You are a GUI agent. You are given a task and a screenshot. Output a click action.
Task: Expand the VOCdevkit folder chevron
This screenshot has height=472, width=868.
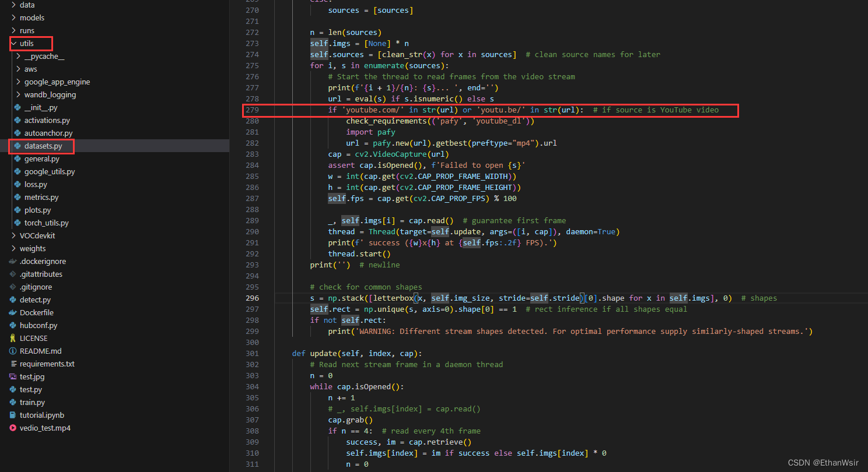(13, 235)
